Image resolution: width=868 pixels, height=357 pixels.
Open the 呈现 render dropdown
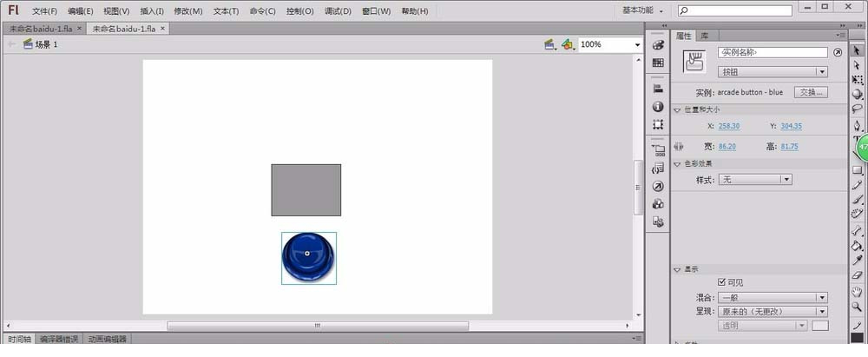773,312
